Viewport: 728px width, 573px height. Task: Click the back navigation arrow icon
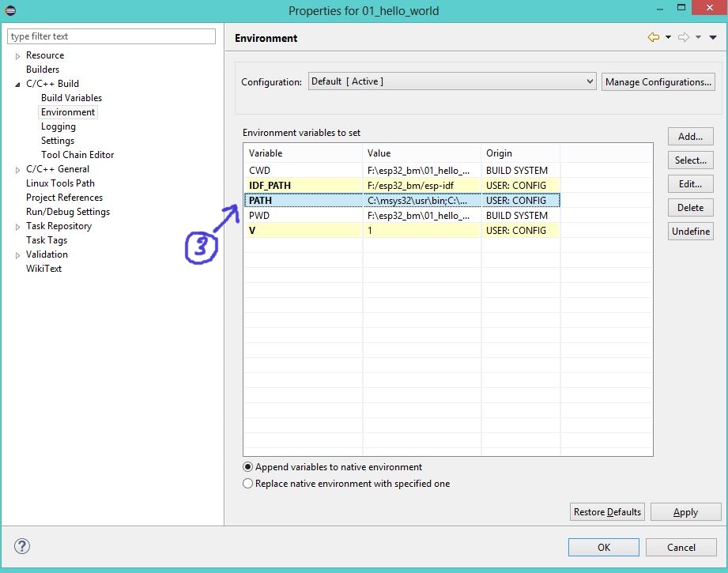click(653, 37)
